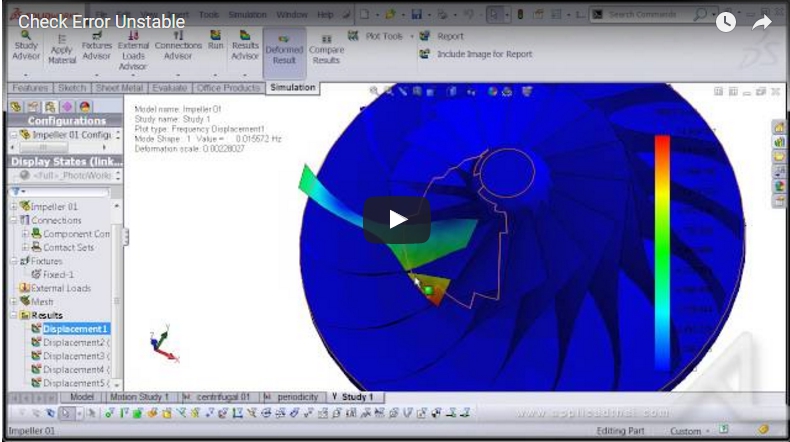This screenshot has width=790, height=442.
Task: Expand the Study Advisor dropdown arrow
Action: (x=26, y=75)
